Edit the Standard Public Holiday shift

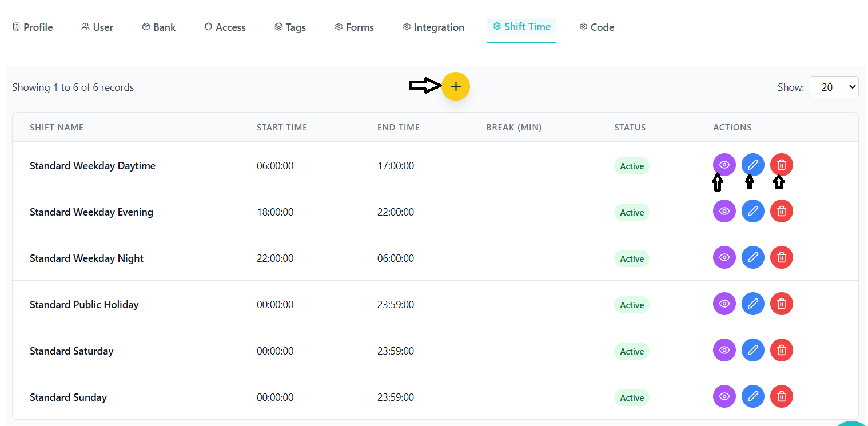tap(752, 304)
